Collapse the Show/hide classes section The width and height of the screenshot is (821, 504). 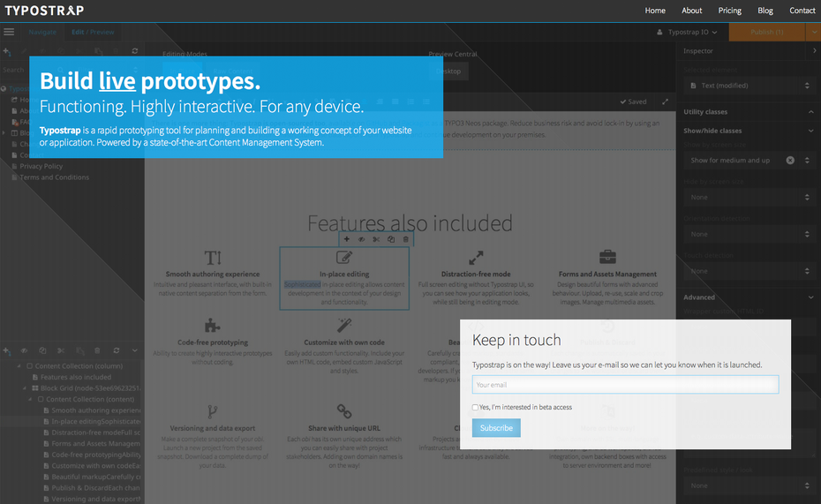[x=811, y=131]
